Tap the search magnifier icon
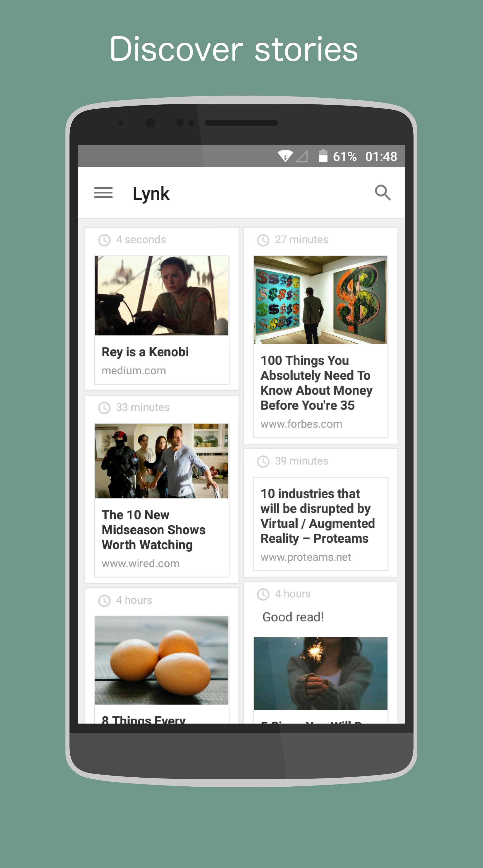Screen dimensions: 483x868 click(x=383, y=193)
